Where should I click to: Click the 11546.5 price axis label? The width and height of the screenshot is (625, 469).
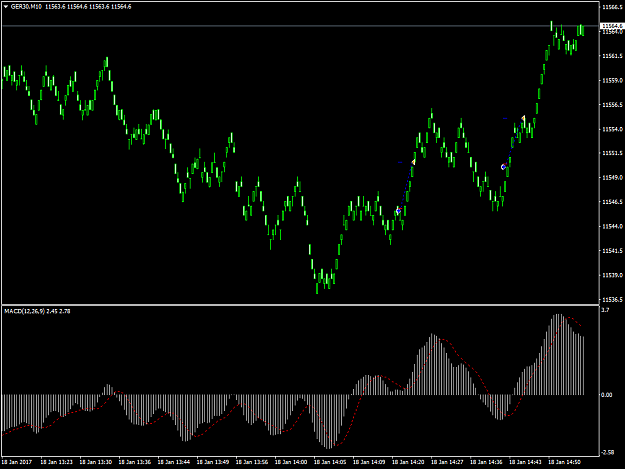[x=612, y=202]
